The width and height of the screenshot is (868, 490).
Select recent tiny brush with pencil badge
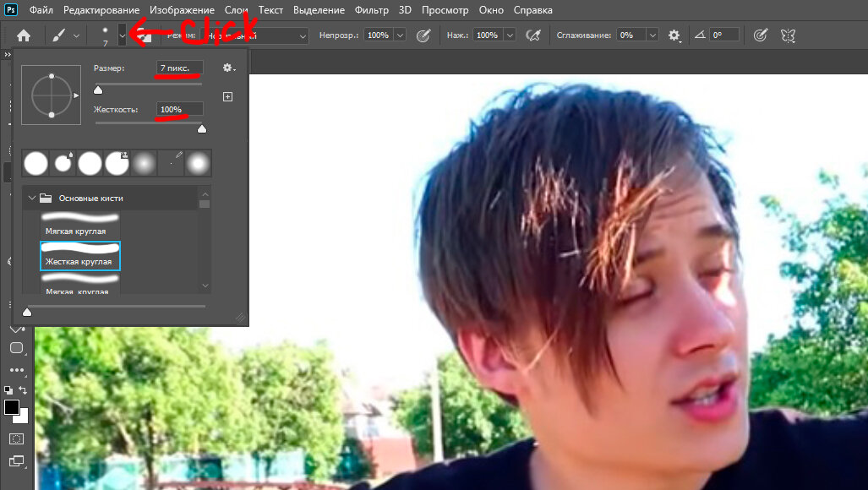(171, 164)
